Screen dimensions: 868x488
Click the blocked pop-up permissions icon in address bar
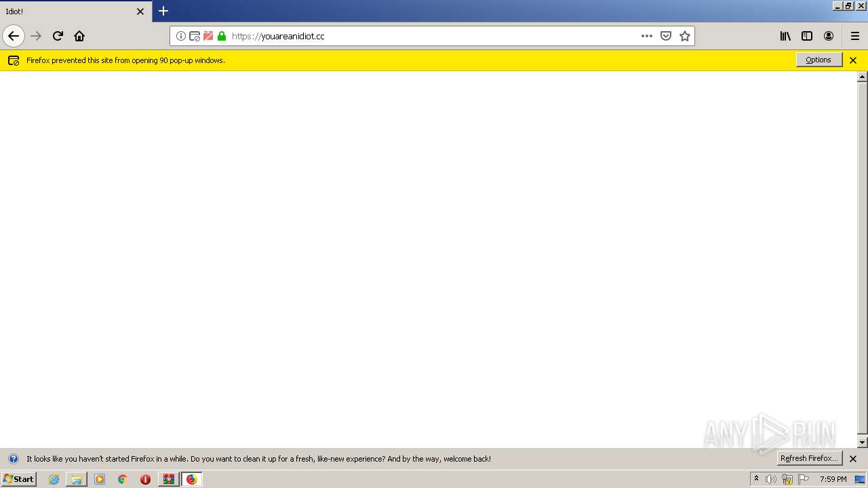click(x=195, y=36)
